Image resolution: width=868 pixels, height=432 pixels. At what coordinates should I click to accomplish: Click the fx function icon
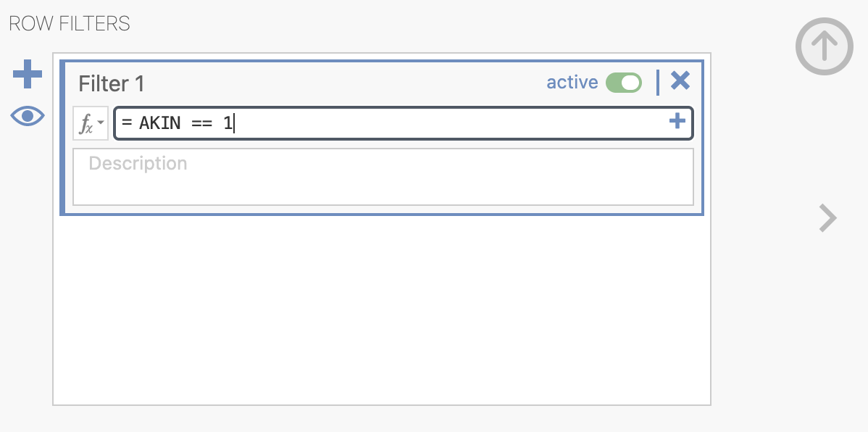coord(85,123)
